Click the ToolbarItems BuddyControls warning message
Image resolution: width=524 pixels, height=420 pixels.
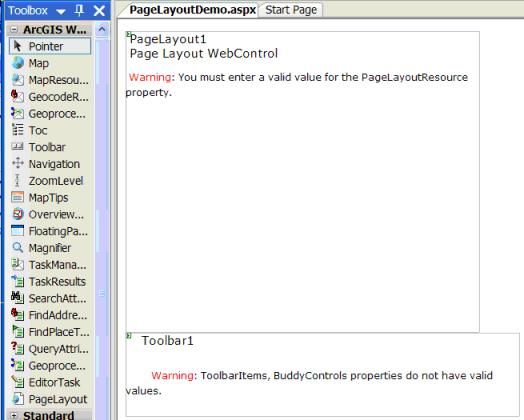pos(309,383)
